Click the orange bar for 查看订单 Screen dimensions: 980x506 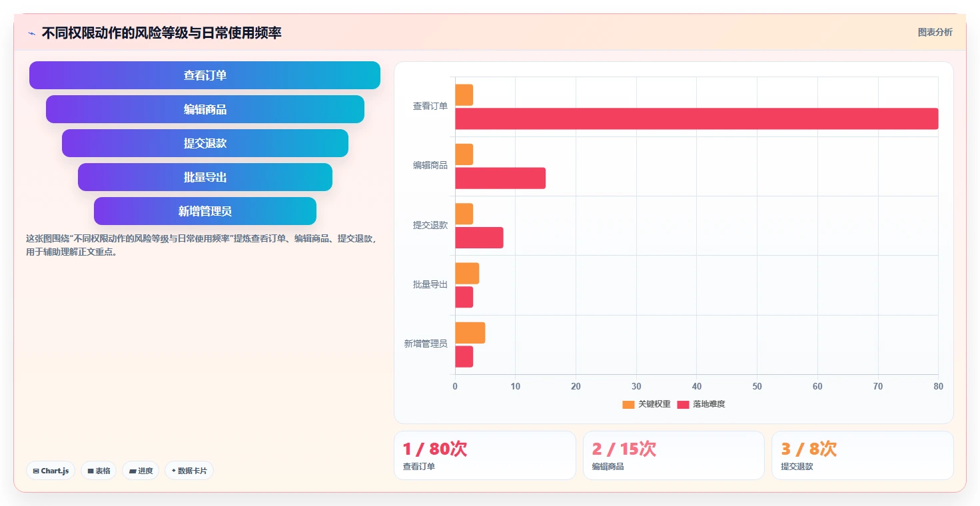click(x=464, y=95)
